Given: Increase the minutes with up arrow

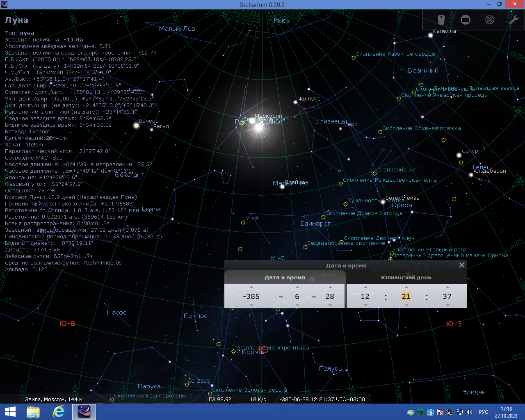Looking at the screenshot, I should point(406,287).
